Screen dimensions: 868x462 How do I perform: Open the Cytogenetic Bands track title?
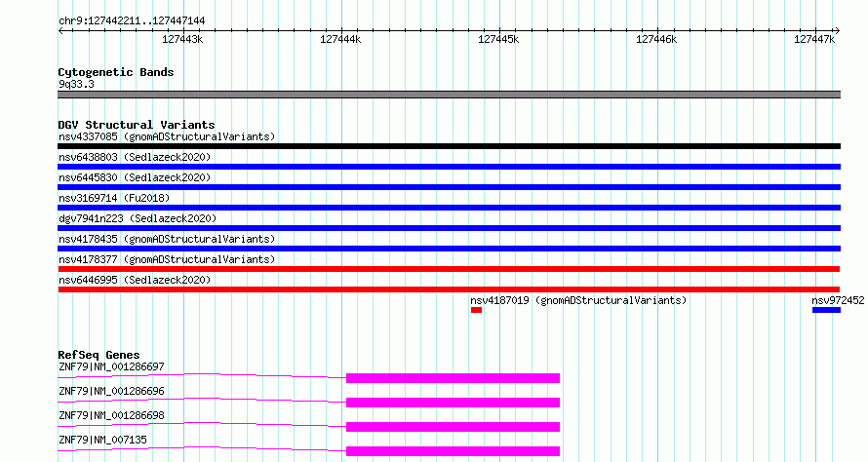(x=116, y=72)
